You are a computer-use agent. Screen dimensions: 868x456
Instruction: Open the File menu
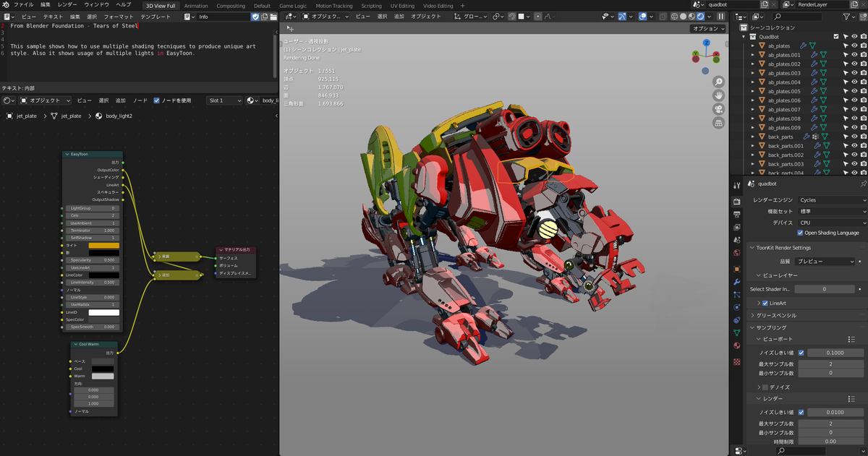(x=24, y=5)
